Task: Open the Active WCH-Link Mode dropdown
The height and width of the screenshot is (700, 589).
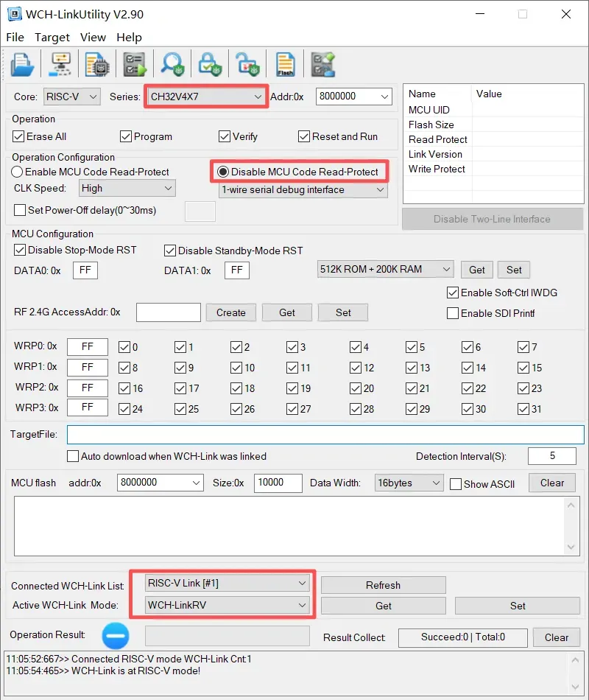Action: pyautogui.click(x=227, y=606)
